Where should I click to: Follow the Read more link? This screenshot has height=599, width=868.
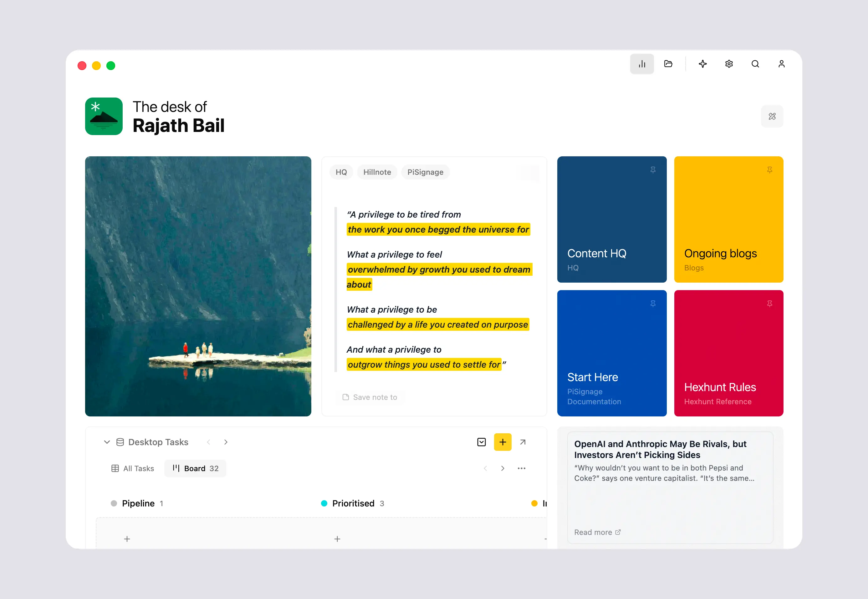[597, 532]
